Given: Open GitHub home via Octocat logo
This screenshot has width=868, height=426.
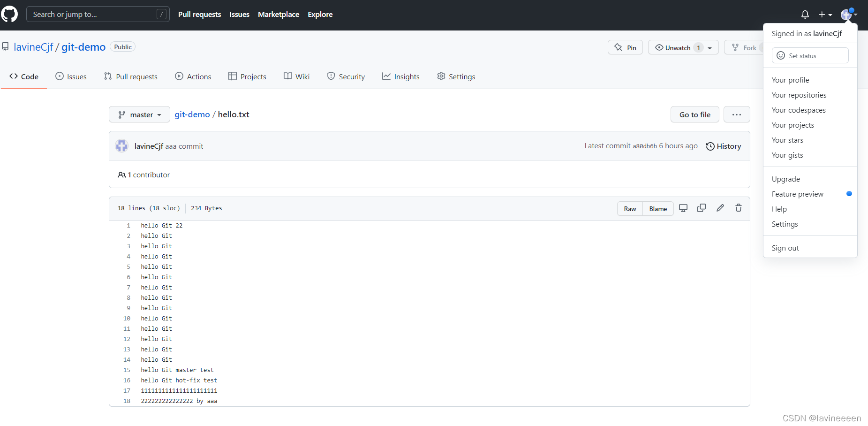Looking at the screenshot, I should [9, 15].
